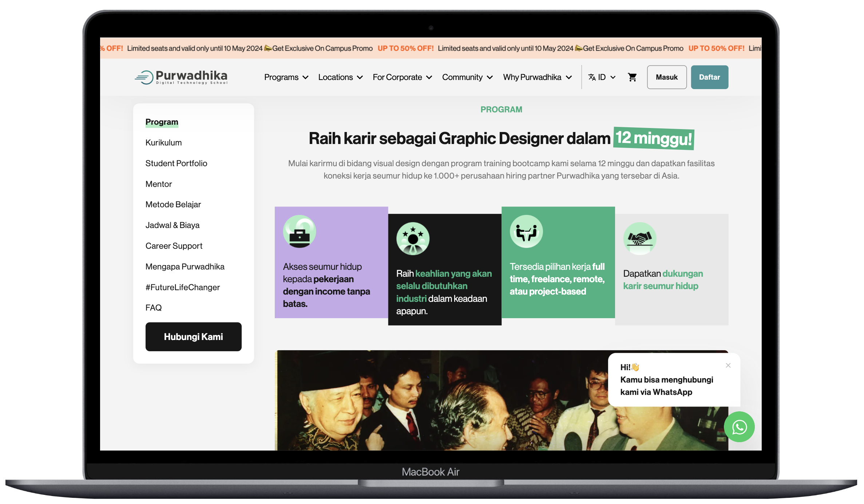The height and width of the screenshot is (504, 864).
Task: Open the Locations dropdown
Action: [x=340, y=77]
